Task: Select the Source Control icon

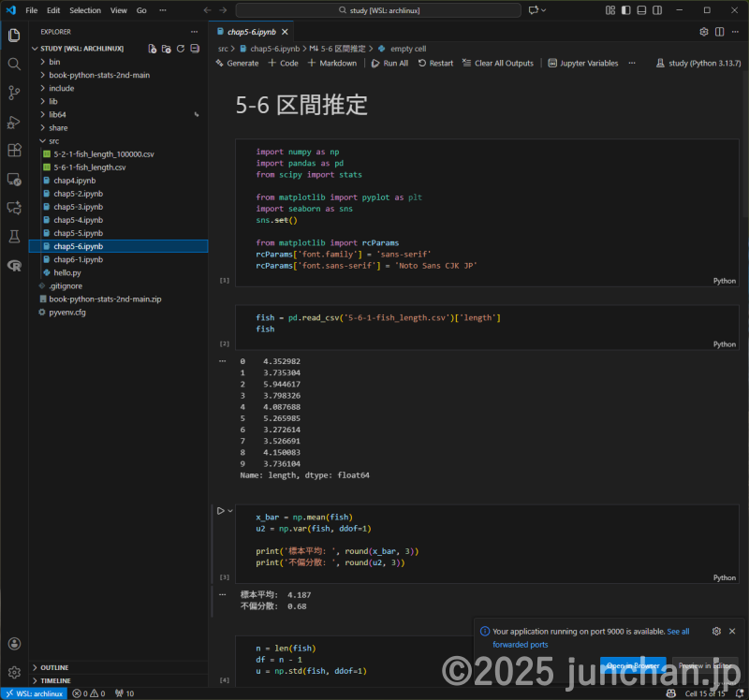Action: tap(13, 94)
